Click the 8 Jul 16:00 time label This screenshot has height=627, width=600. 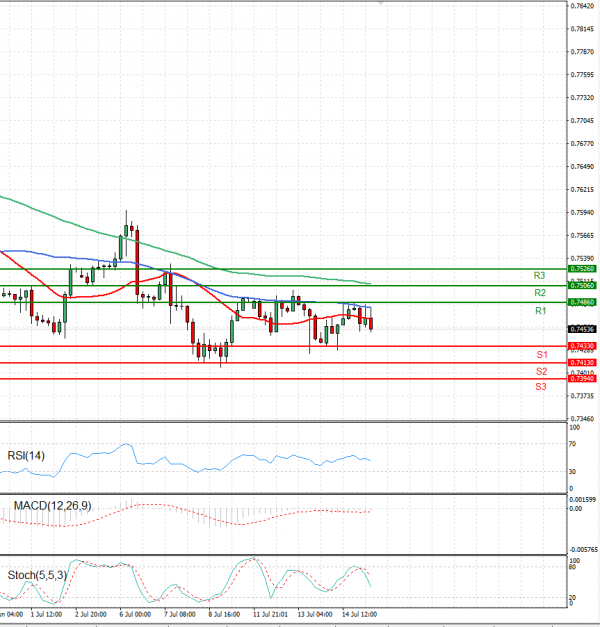click(x=224, y=614)
